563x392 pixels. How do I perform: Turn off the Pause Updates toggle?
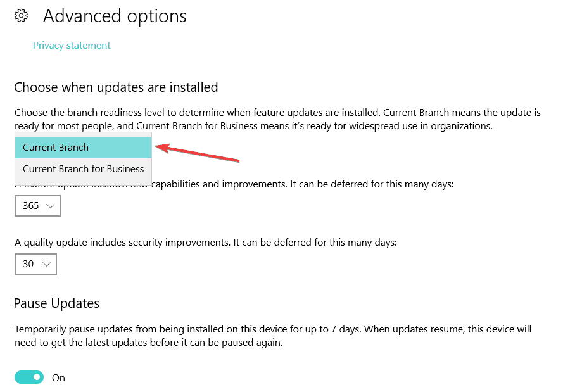click(x=29, y=377)
